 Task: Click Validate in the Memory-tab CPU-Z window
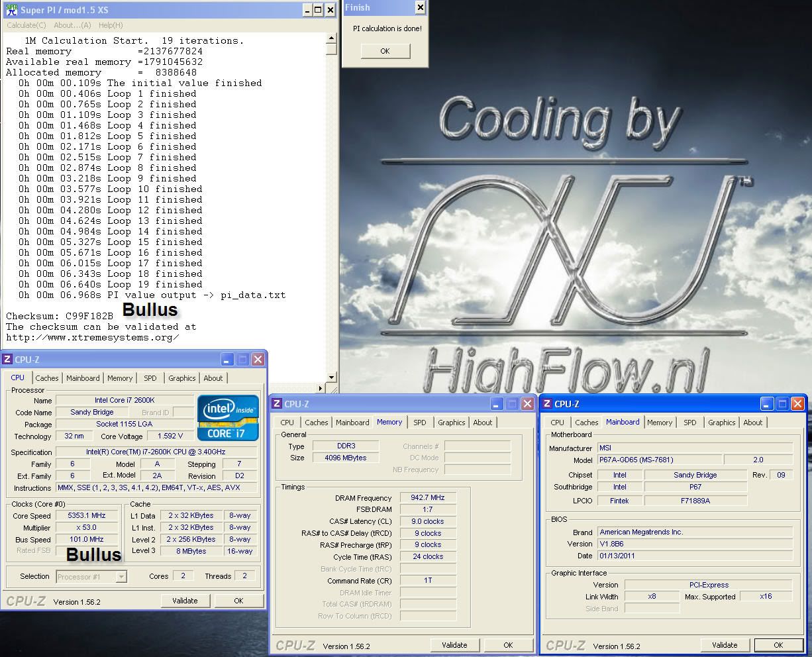pyautogui.click(x=454, y=645)
